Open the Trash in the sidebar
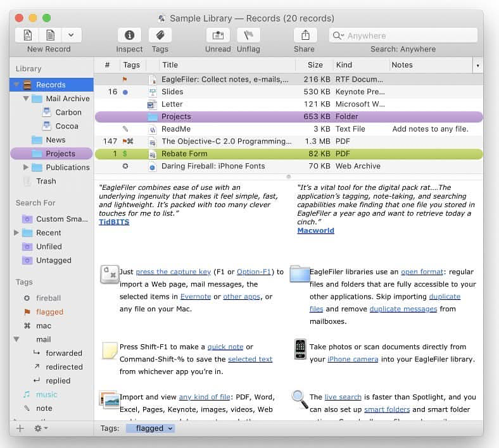 click(46, 181)
